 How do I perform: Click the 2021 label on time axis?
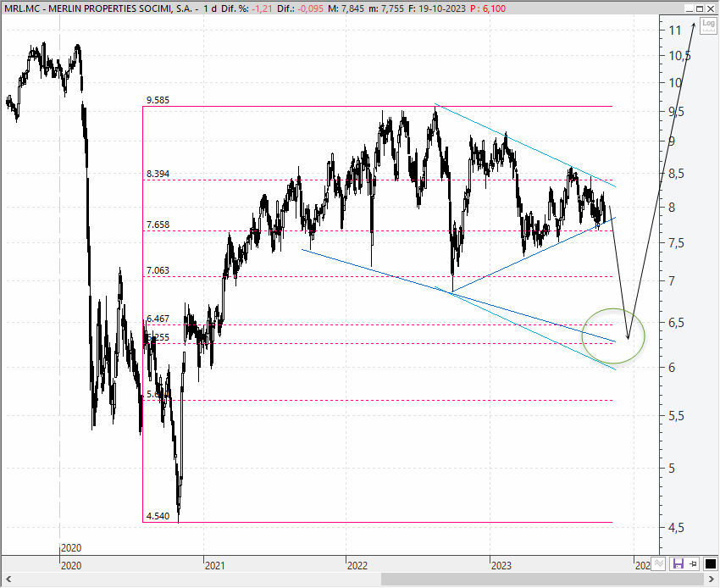click(x=214, y=565)
